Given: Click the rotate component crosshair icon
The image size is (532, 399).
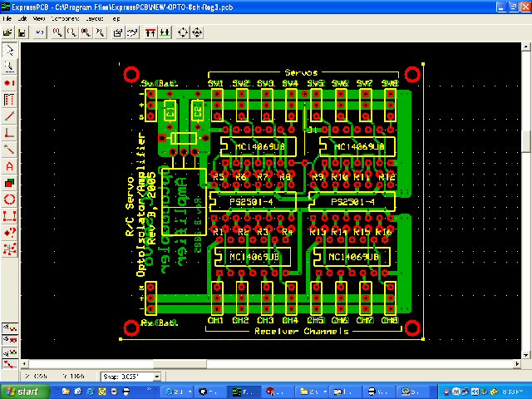Looking at the screenshot, I should coord(183,32).
